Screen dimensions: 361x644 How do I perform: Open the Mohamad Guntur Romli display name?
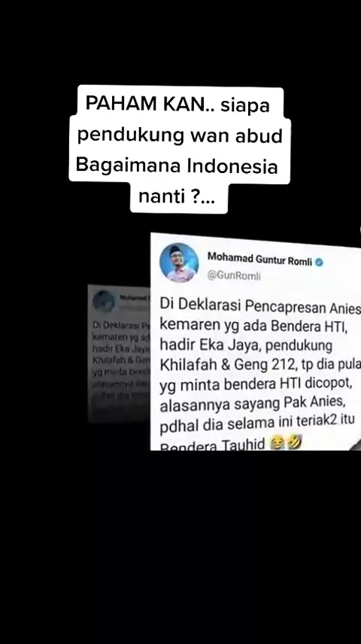259,259
